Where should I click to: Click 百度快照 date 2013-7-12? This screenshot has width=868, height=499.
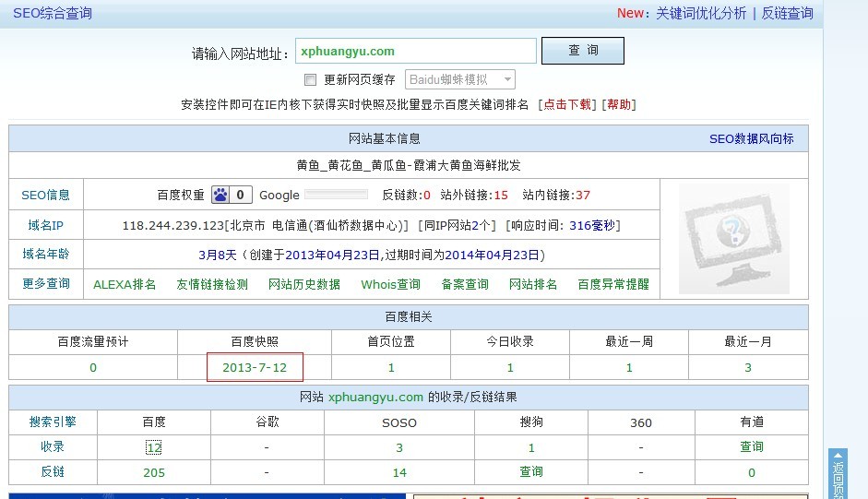click(x=255, y=368)
